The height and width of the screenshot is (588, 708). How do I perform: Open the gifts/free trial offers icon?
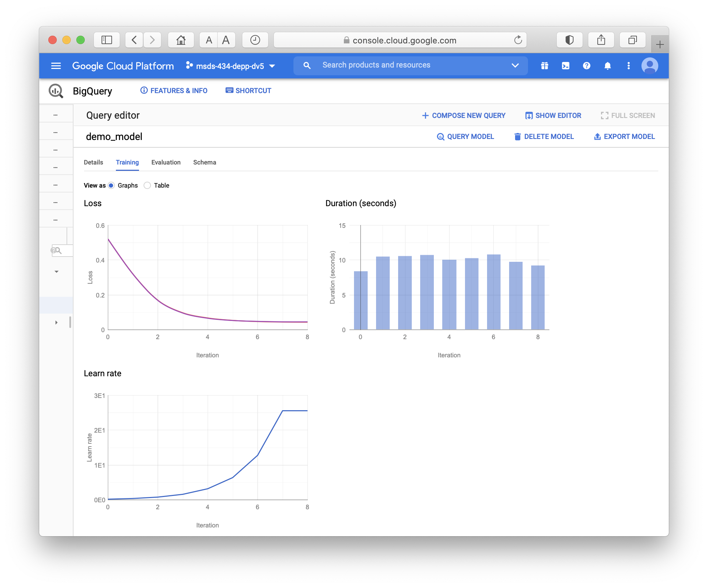click(545, 65)
